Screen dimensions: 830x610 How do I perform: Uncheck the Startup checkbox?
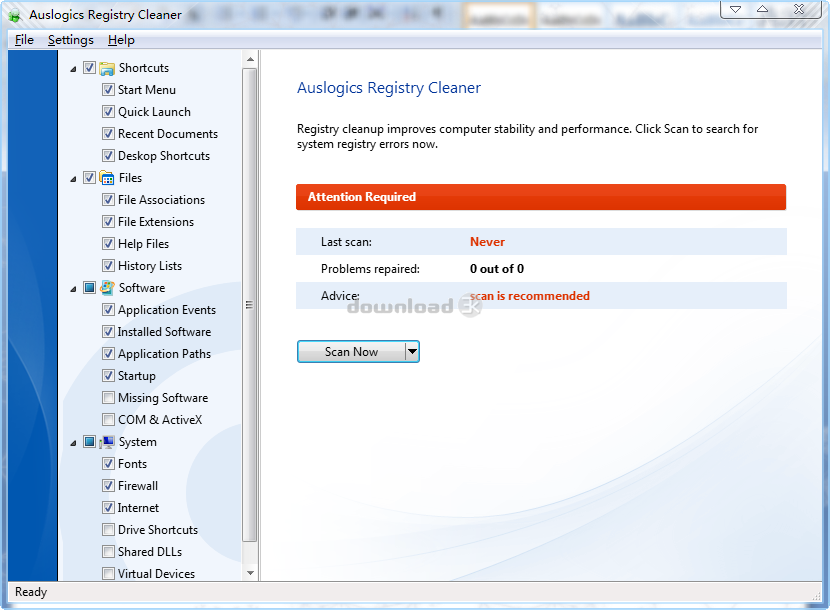pyautogui.click(x=108, y=376)
